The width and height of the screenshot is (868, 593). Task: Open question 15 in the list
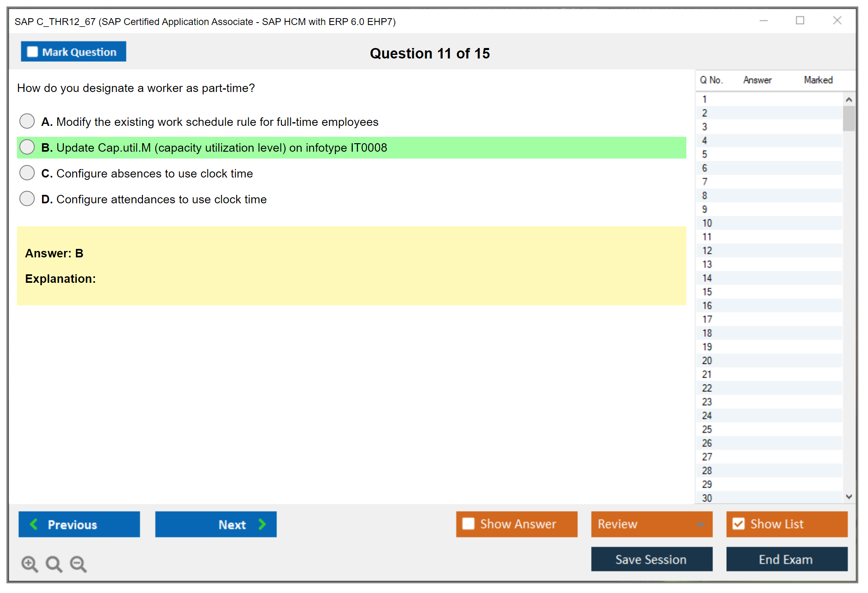[707, 292]
